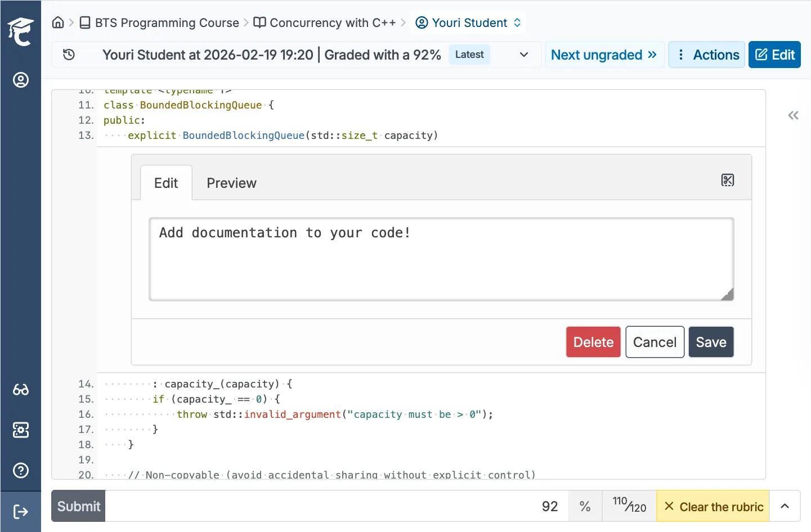
Task: Open the settings frame icon in sidebar
Action: (x=21, y=430)
